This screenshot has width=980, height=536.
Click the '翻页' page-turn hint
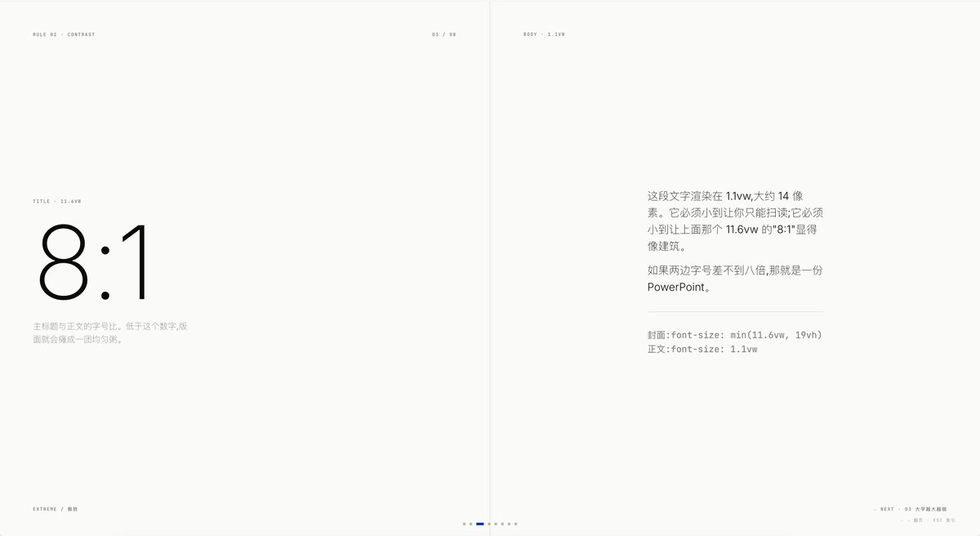point(918,520)
